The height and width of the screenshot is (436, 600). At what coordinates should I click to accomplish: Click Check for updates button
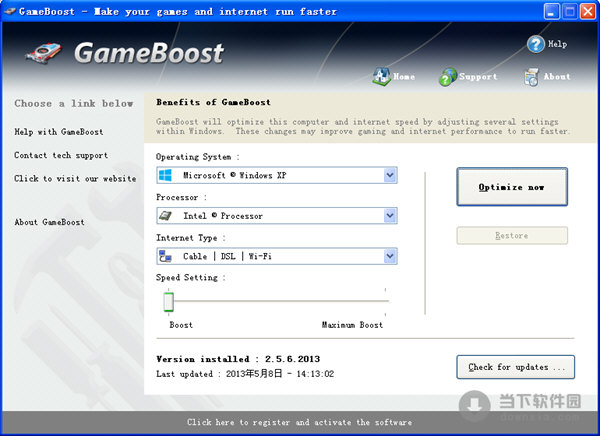515,367
